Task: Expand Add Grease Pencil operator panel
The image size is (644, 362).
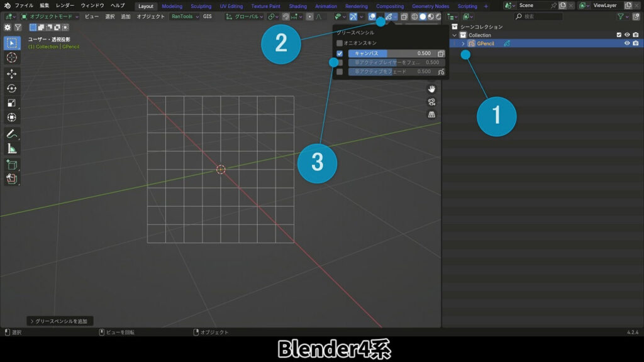Action: click(x=60, y=321)
